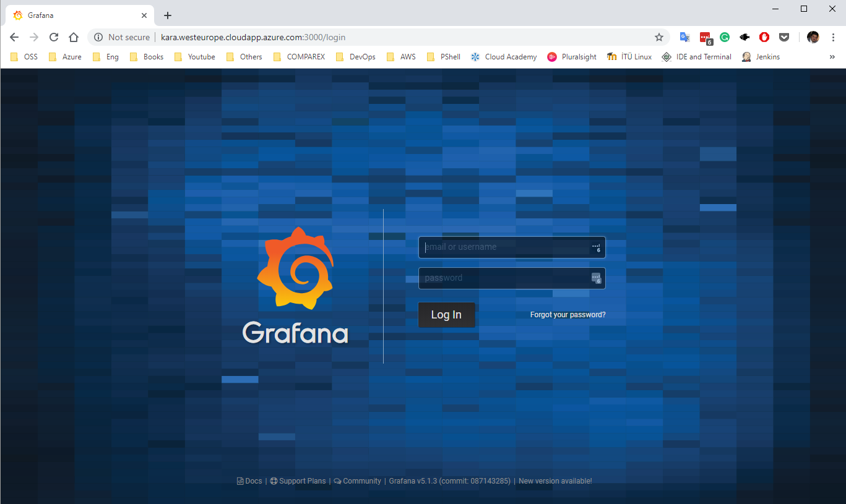Click LastPass icon in username field
The height and width of the screenshot is (504, 846).
(x=596, y=247)
